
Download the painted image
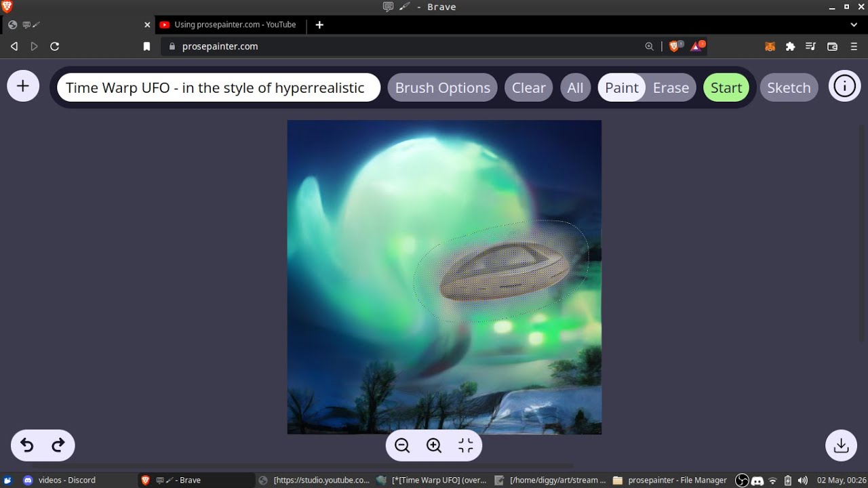pyautogui.click(x=841, y=445)
